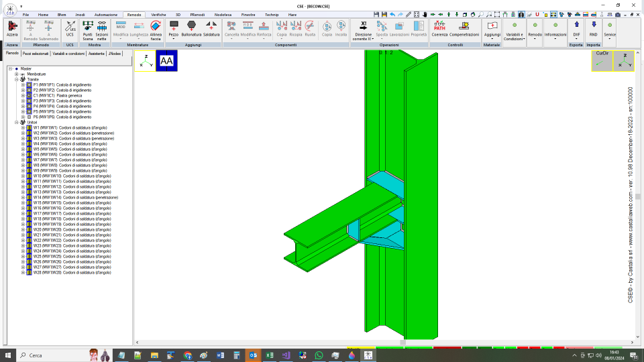Open the Verifiche ribbon tab
This screenshot has height=362, width=644.
point(158,15)
